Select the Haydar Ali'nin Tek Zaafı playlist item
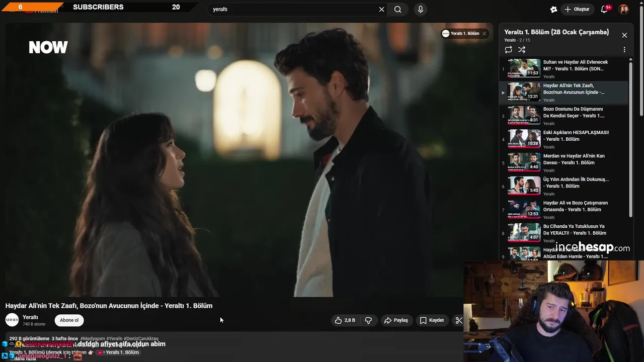 (x=563, y=92)
